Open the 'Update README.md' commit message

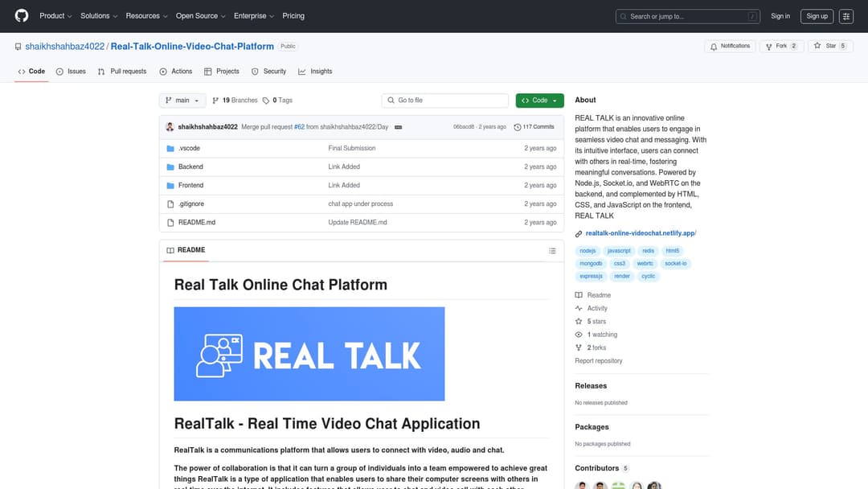tap(358, 223)
